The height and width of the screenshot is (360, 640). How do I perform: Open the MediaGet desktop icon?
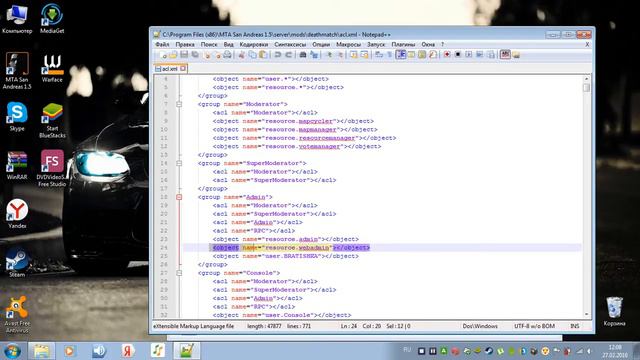pyautogui.click(x=52, y=19)
